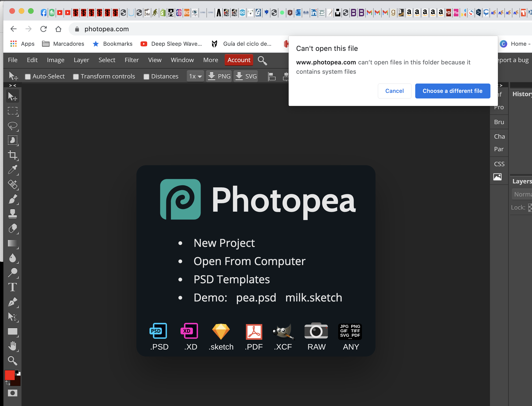Select the Dodge tool
This screenshot has width=532, height=406.
tap(13, 273)
